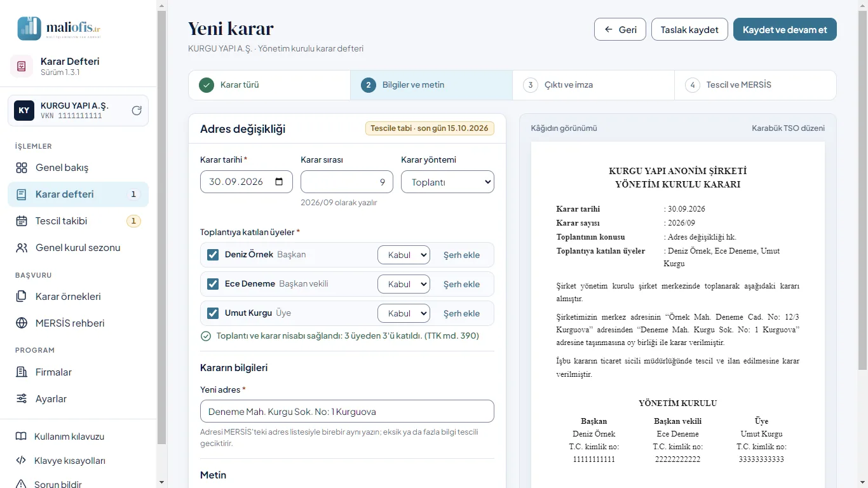Click the Genel kurul sezonu people icon

(x=22, y=248)
